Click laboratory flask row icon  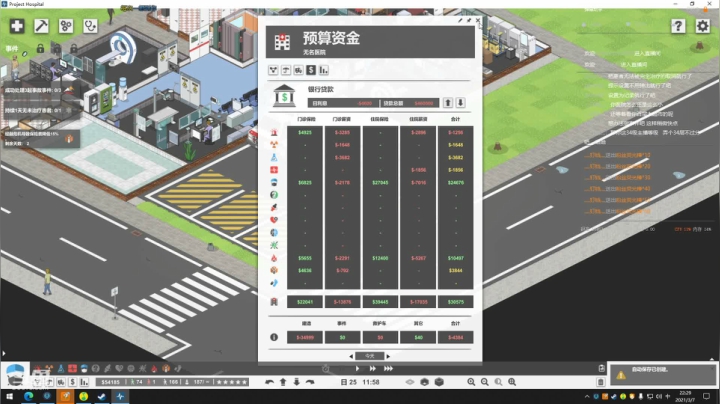pyautogui.click(x=274, y=157)
